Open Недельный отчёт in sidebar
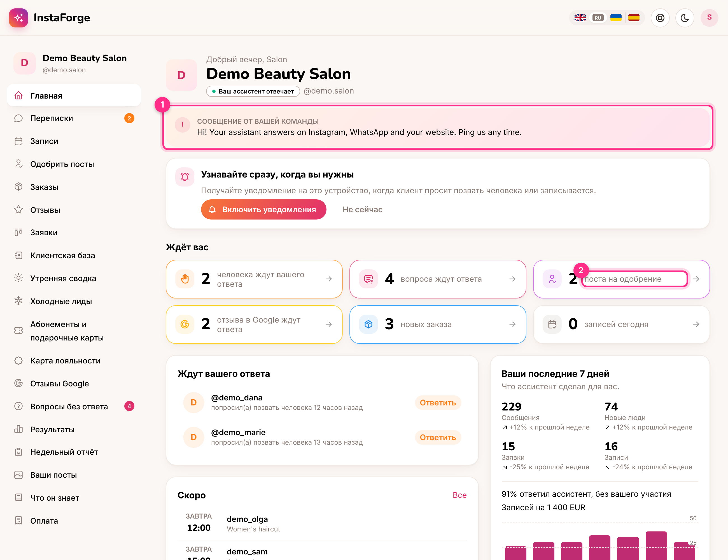Image resolution: width=728 pixels, height=560 pixels. pyautogui.click(x=74, y=452)
